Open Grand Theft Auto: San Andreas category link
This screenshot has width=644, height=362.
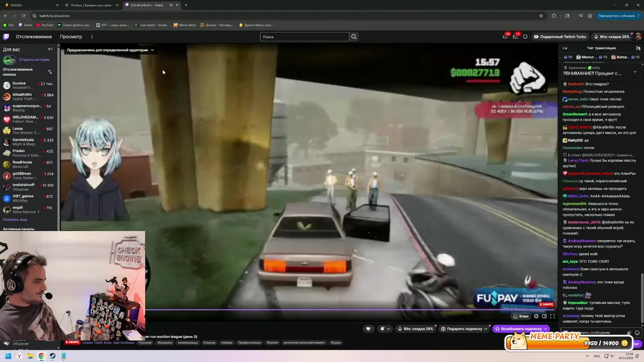tap(108, 342)
